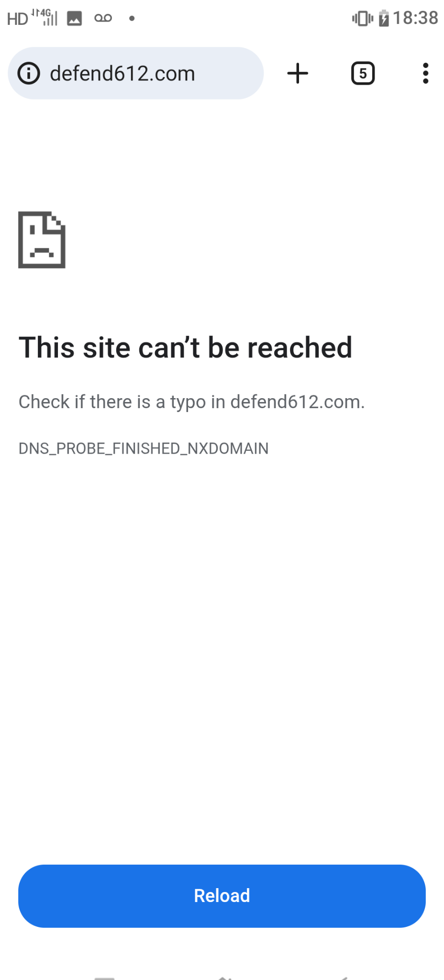Click the DNS_PROBE_FINISHED_NXDOMAIN error code
444x980 pixels.
pos(144,448)
